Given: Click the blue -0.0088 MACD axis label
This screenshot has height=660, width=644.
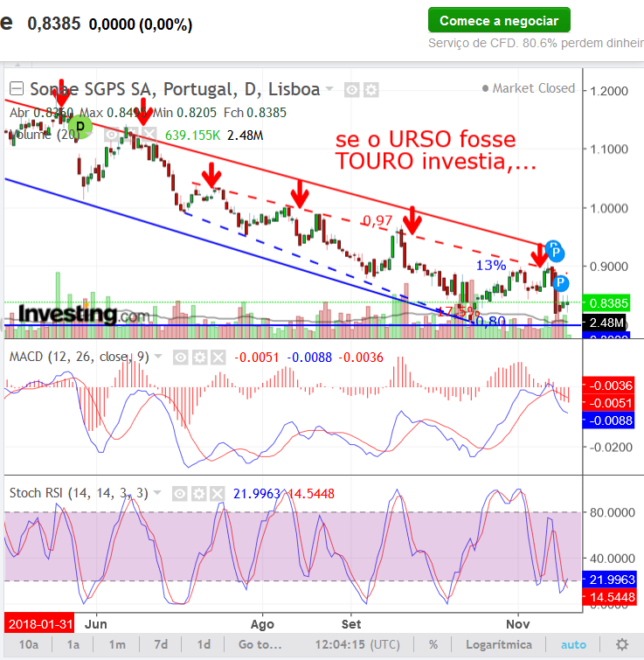Looking at the screenshot, I should [608, 420].
